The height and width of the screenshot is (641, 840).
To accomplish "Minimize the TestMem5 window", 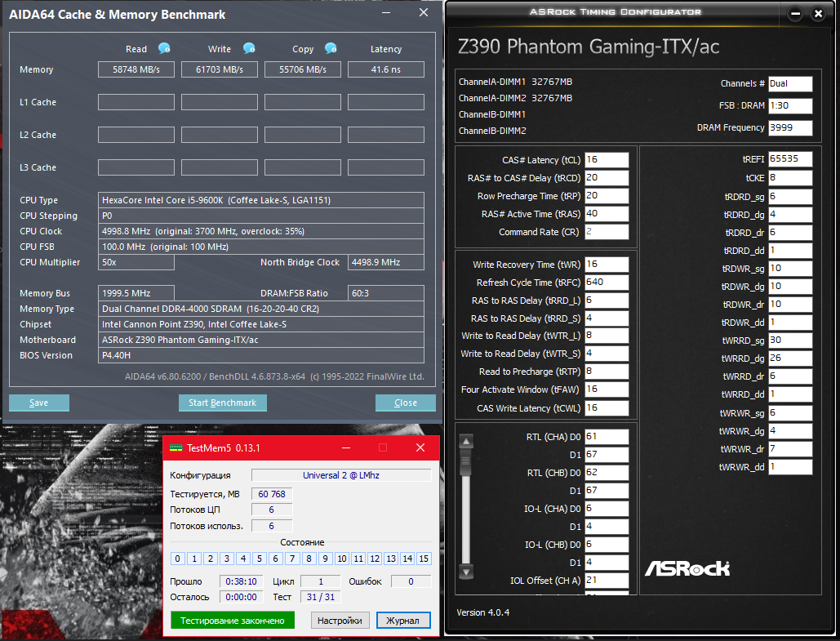I will tap(346, 447).
